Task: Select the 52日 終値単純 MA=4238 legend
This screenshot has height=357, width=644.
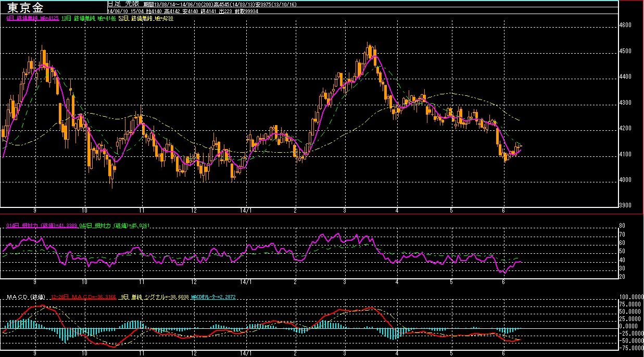Action: pos(146,18)
